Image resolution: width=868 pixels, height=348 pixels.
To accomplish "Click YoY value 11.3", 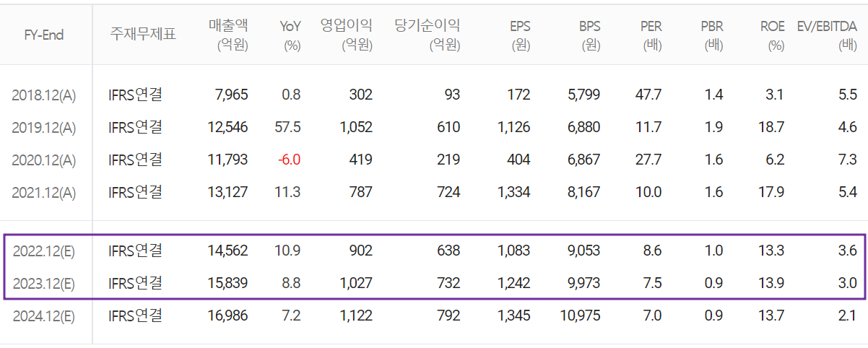I will coord(288,192).
